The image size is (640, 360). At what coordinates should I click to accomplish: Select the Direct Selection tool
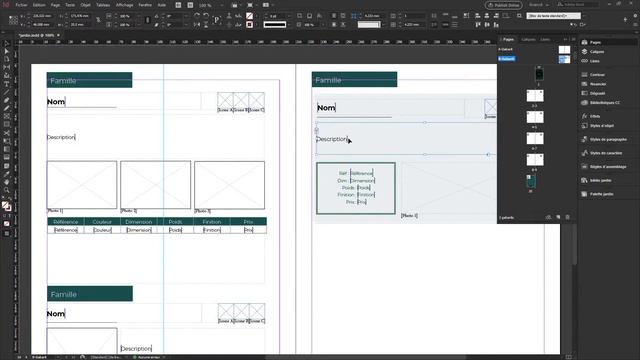[x=6, y=51]
